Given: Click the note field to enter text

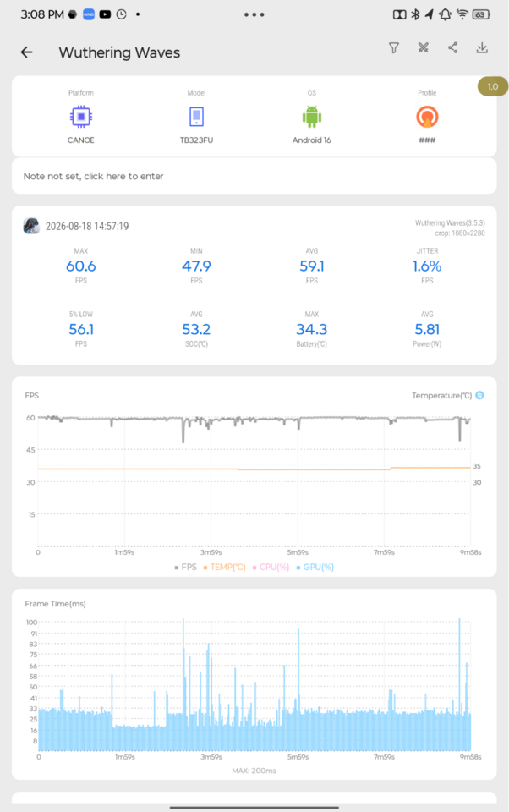Looking at the screenshot, I should pyautogui.click(x=254, y=176).
